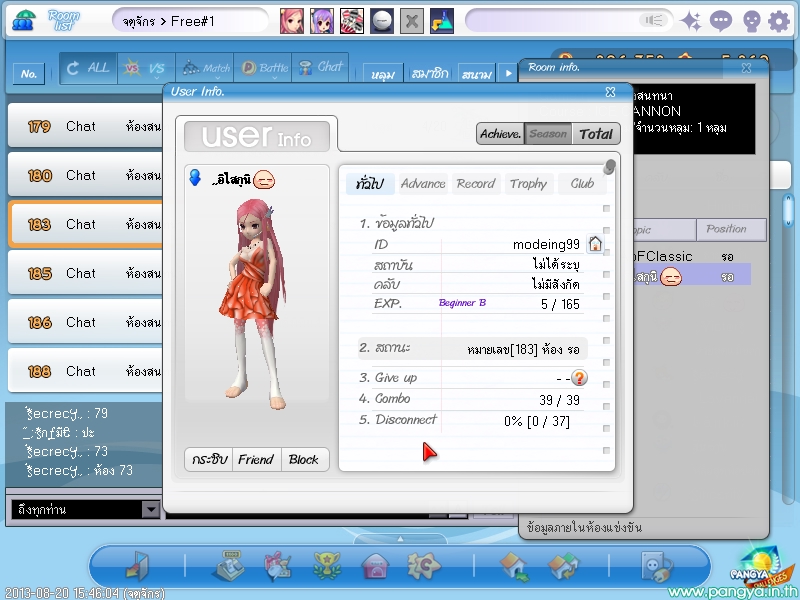Viewport: 800px width, 600px height.
Task: Filter room list by Battle
Action: tap(263, 68)
